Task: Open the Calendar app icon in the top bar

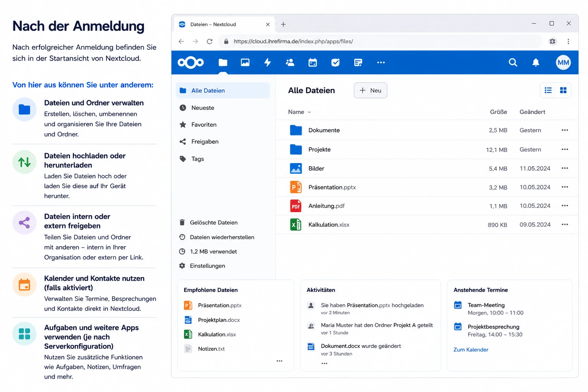Action: pyautogui.click(x=313, y=62)
